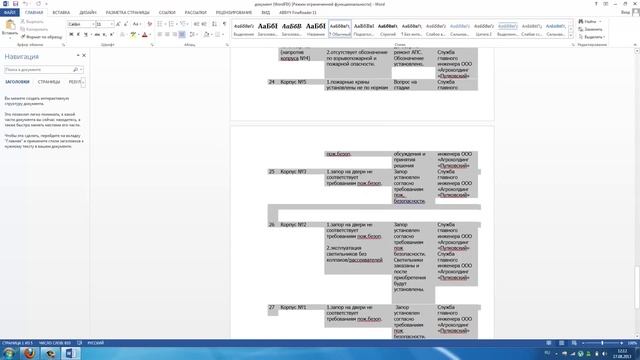The height and width of the screenshot is (360, 640).
Task: Switch to the ВСТАВКА tab
Action: [61, 13]
